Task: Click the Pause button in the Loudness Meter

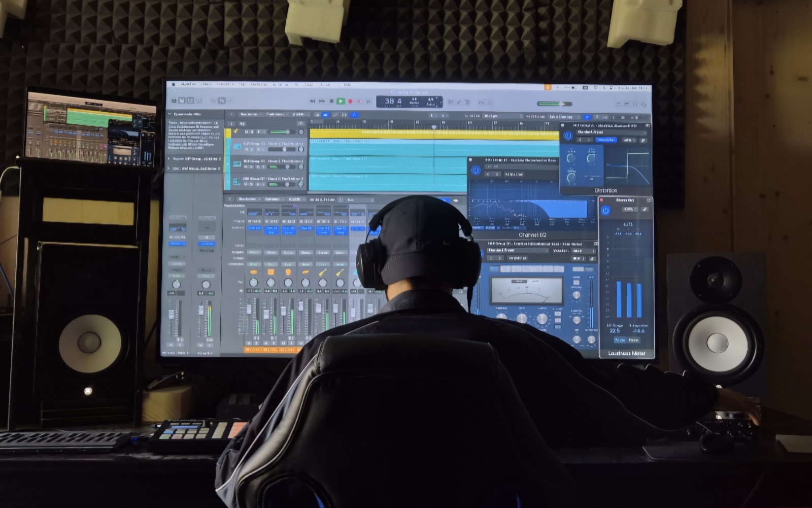Action: click(620, 340)
